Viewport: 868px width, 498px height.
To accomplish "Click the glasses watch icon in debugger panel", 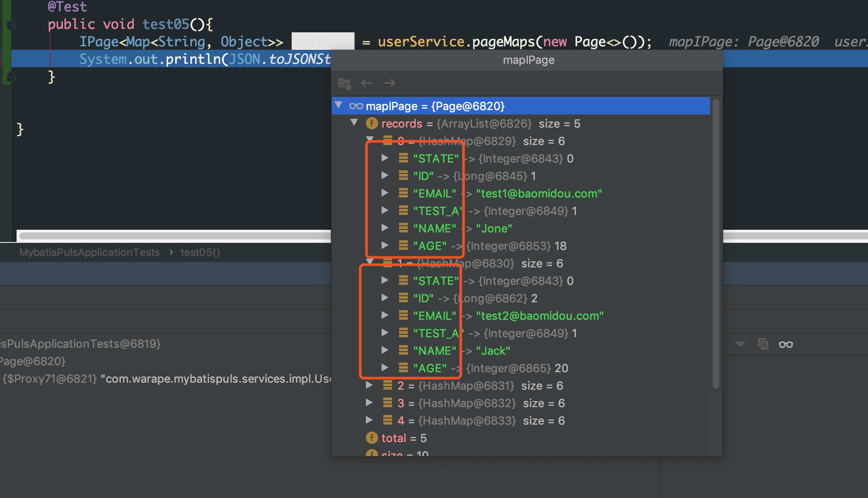I will point(785,345).
